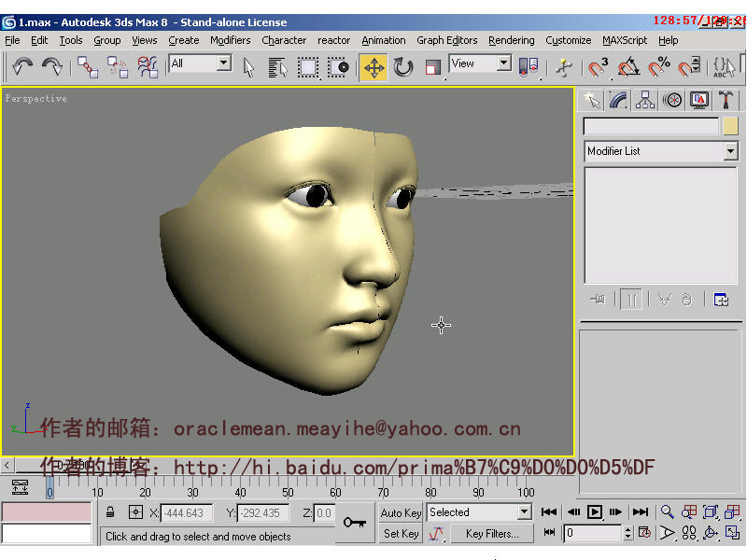Open default in/out tangents for new keys

tap(436, 534)
